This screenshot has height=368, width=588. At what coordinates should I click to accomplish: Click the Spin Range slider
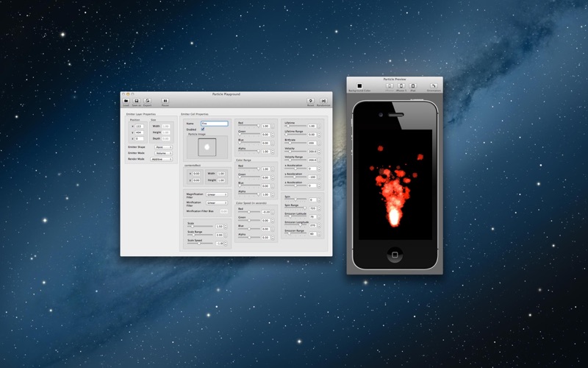click(x=295, y=208)
